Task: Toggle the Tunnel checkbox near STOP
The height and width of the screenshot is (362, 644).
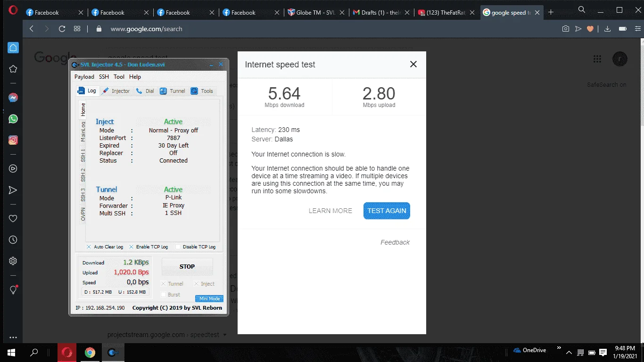Action: point(163,284)
